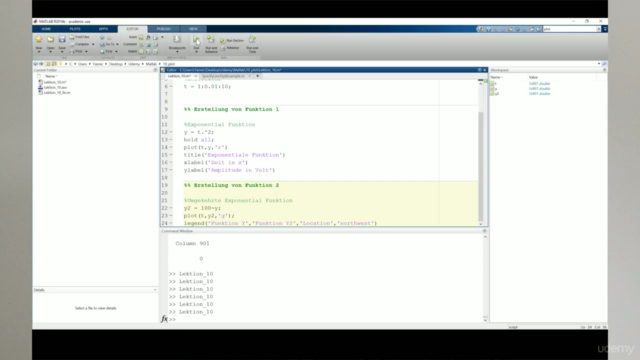Open the Go To navigation tool
The height and width of the screenshot is (360, 640).
tap(107, 44)
